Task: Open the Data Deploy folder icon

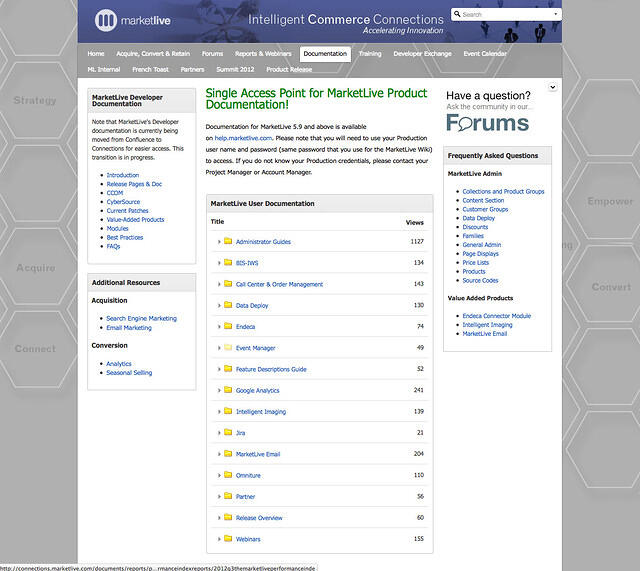Action: tap(228, 305)
